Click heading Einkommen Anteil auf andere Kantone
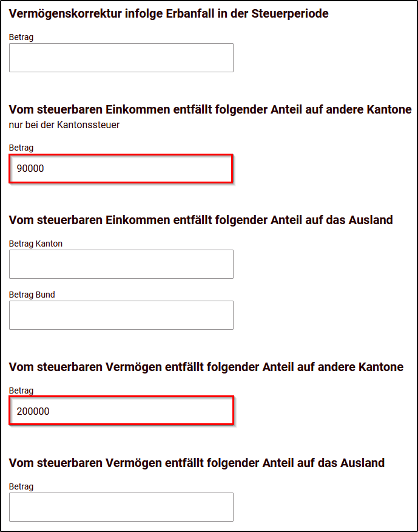 point(210,109)
